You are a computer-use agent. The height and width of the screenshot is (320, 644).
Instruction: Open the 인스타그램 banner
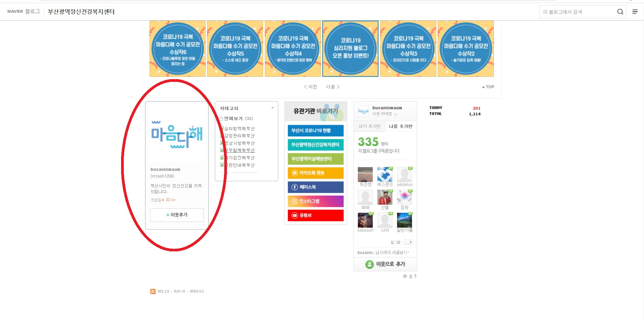(315, 201)
